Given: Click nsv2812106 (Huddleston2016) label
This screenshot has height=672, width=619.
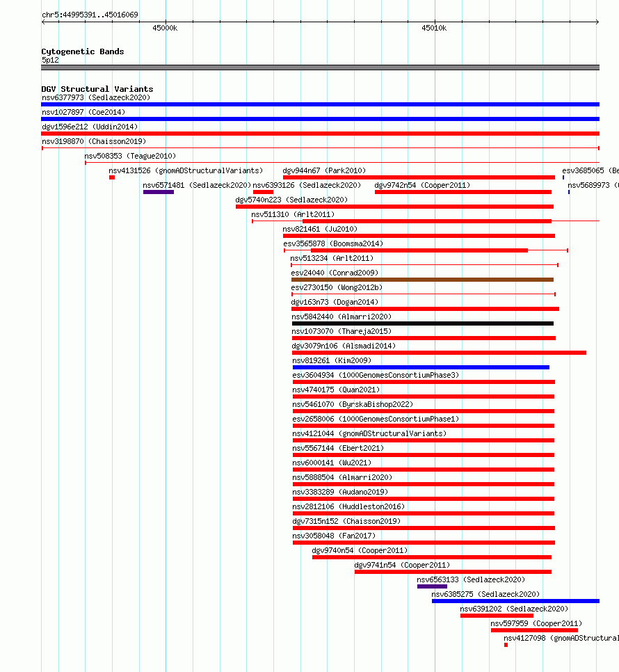Looking at the screenshot, I should [x=348, y=505].
